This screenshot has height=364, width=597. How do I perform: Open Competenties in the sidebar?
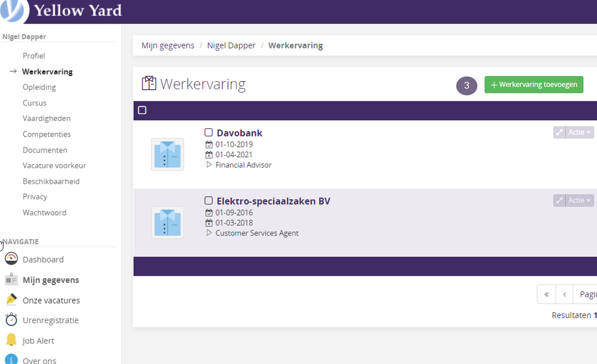(x=47, y=134)
